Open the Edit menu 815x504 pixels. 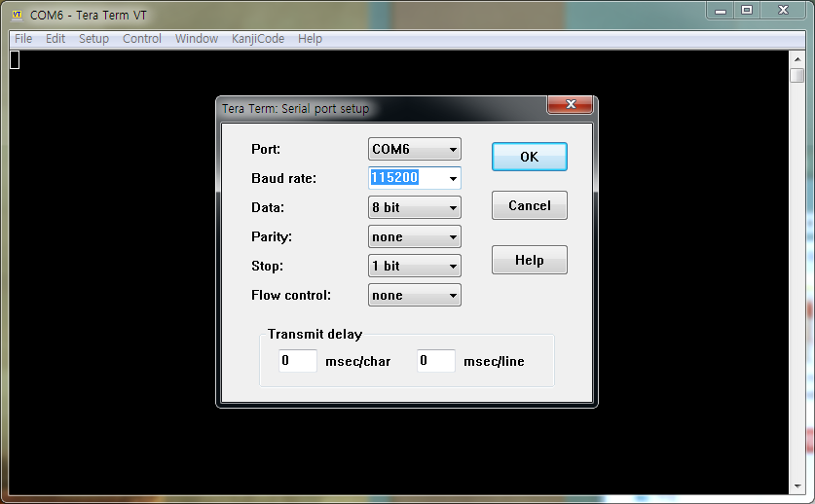(56, 39)
